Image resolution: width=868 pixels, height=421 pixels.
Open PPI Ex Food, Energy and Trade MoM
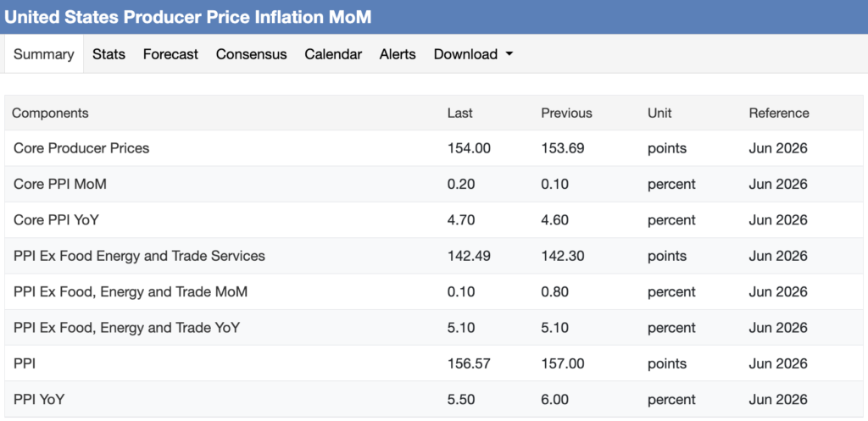[x=130, y=292]
